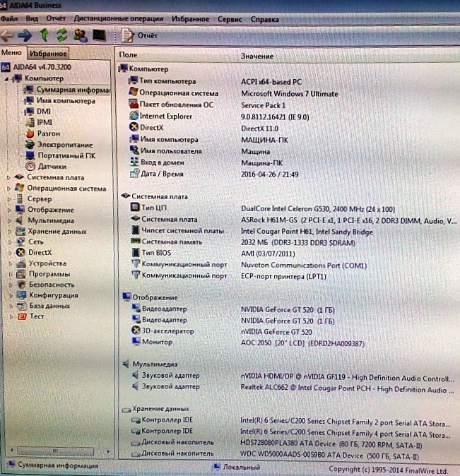460x476 pixels.
Task: Expand the Сервер tree node
Action: (x=9, y=199)
